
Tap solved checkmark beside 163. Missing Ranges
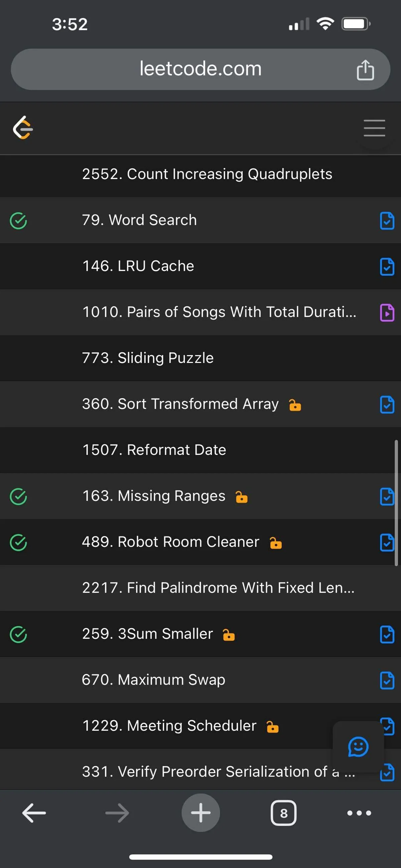point(18,496)
